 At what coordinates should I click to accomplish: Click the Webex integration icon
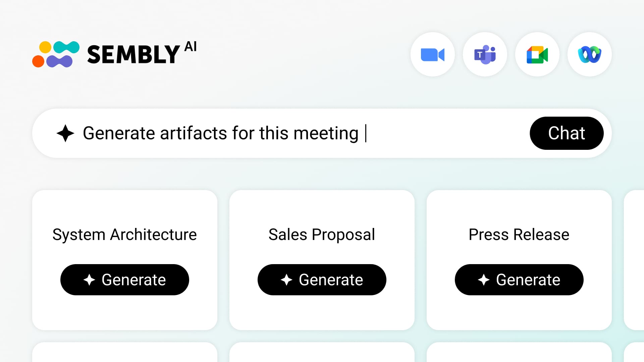tap(589, 55)
